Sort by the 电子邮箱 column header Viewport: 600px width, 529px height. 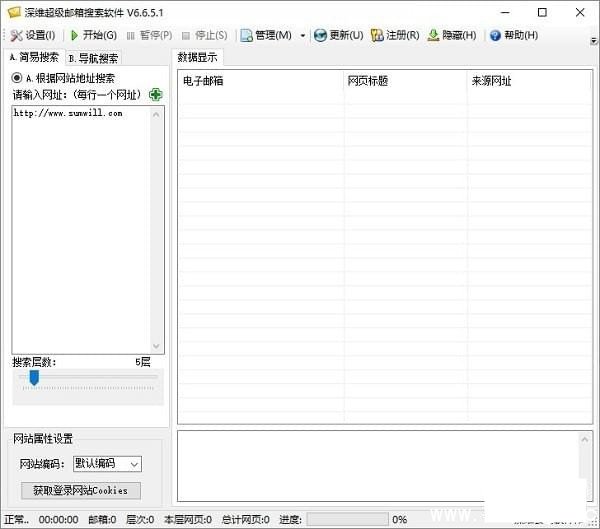click(261, 81)
